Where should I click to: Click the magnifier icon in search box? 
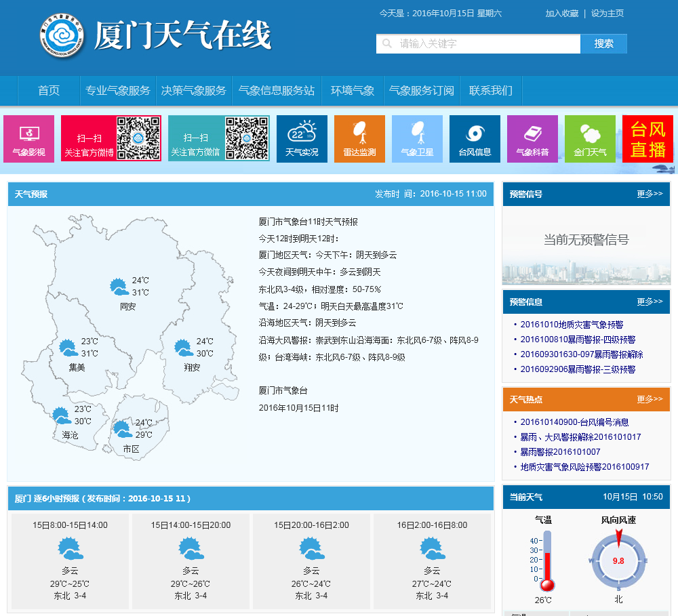point(387,43)
